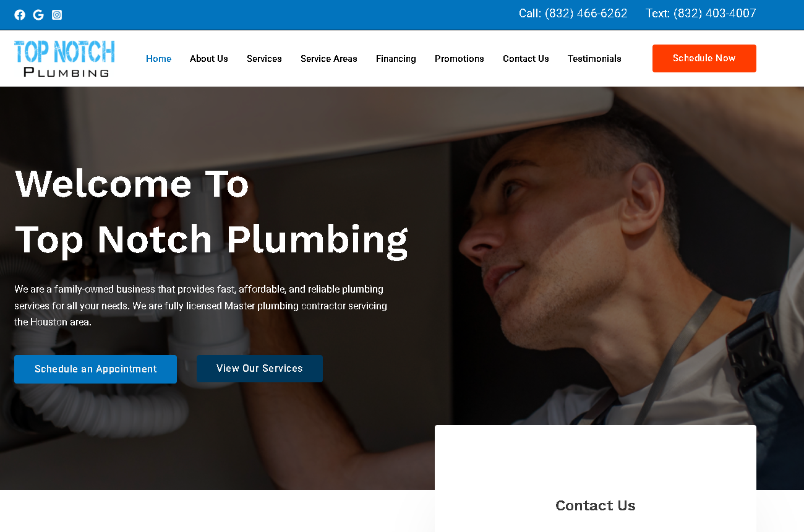Click View Our Services button
The width and height of the screenshot is (804, 532).
(x=260, y=369)
